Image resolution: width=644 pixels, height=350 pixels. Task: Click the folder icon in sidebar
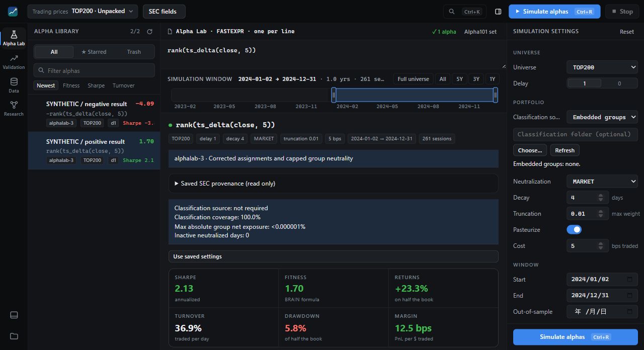[14, 336]
